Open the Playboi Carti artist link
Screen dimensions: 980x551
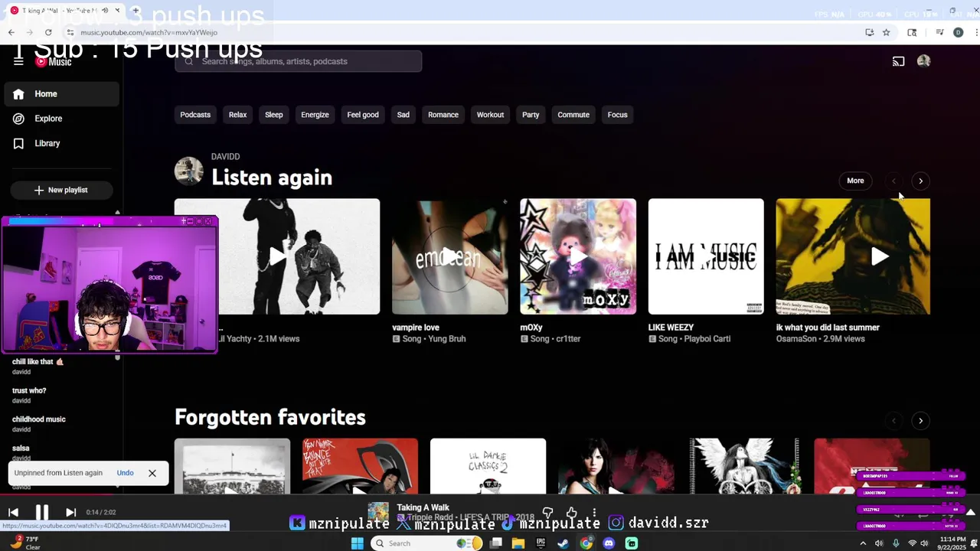click(x=705, y=339)
